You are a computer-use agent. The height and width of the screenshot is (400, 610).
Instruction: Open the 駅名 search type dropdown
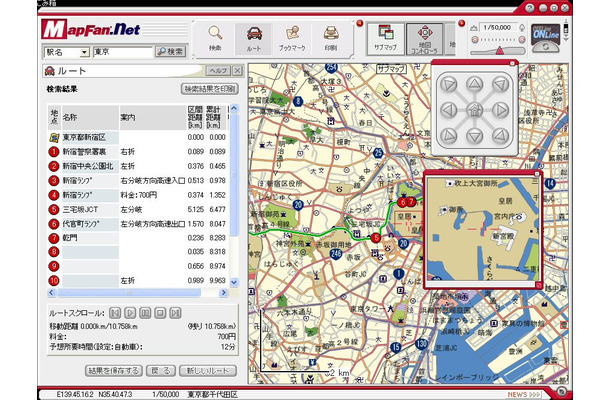[x=85, y=51]
